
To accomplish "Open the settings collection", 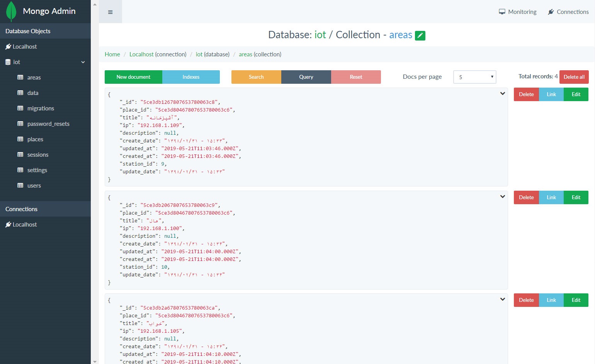I will [x=37, y=170].
